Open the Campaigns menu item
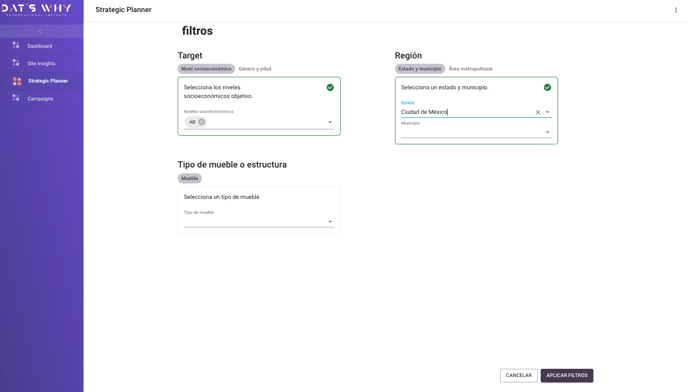 [x=42, y=98]
